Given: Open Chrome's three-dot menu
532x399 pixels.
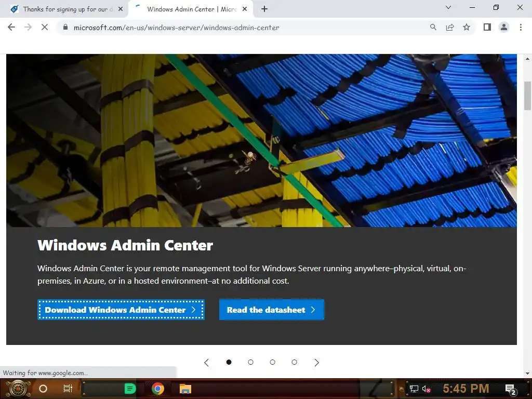Looking at the screenshot, I should pyautogui.click(x=521, y=27).
